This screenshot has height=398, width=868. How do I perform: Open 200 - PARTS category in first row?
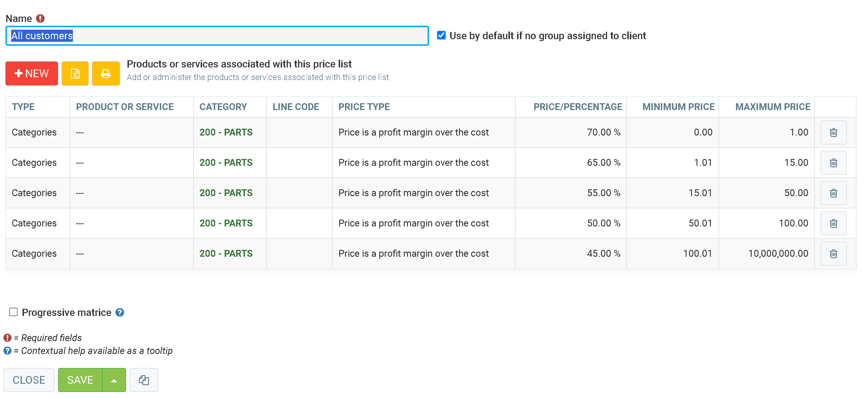(x=226, y=132)
